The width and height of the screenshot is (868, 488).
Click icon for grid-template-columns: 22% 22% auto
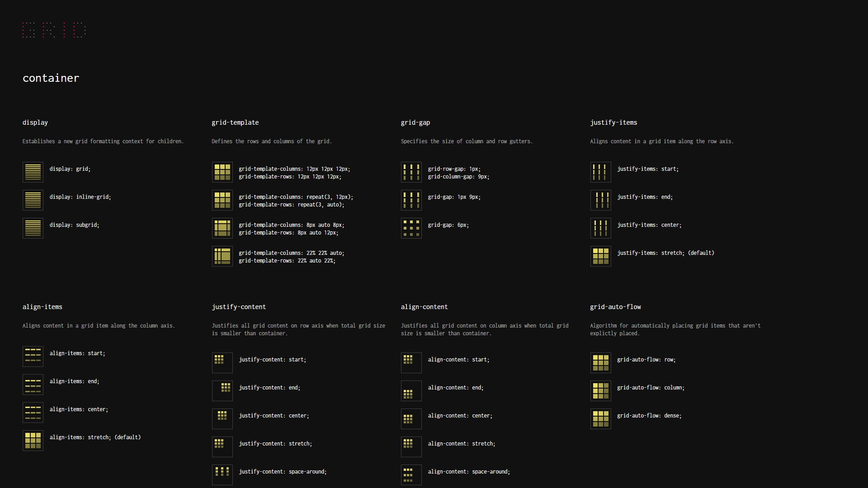point(222,256)
